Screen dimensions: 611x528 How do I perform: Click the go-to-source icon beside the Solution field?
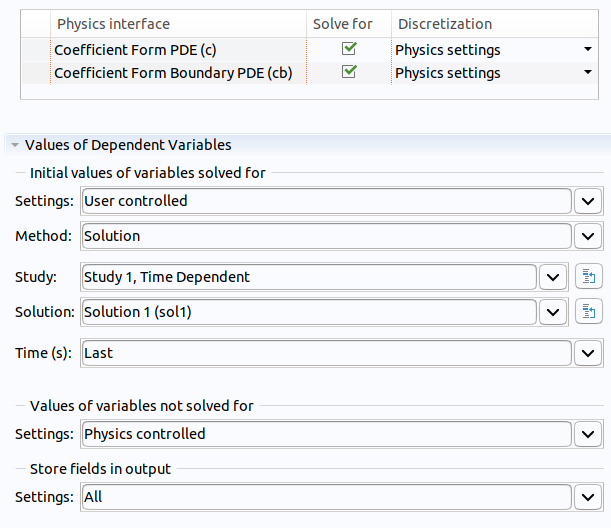(x=587, y=312)
